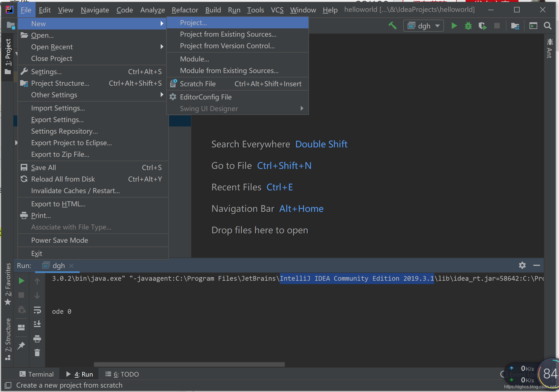The width and height of the screenshot is (559, 392).
Task: Print console contents via the printer icon
Action: pos(37,339)
